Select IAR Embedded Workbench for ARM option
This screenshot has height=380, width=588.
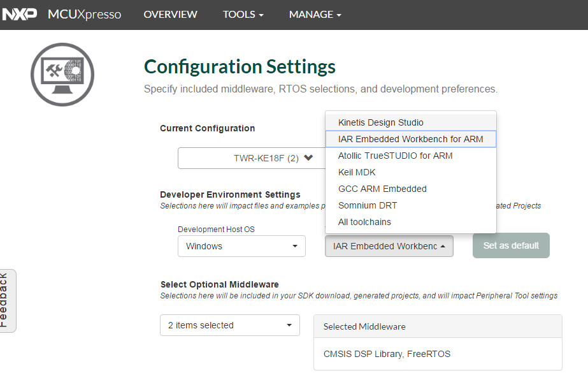[x=410, y=139]
